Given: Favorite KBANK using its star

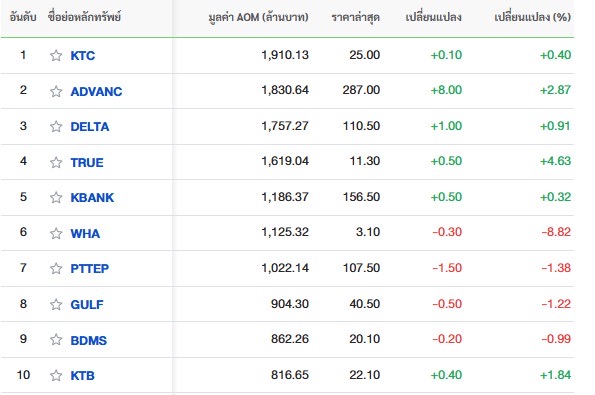Looking at the screenshot, I should pyautogui.click(x=56, y=197).
